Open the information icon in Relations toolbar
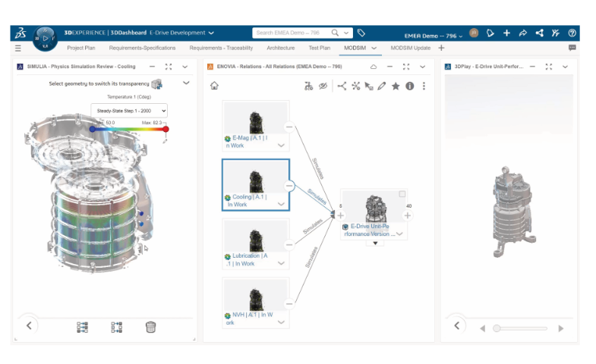This screenshot has width=596, height=364. click(409, 86)
